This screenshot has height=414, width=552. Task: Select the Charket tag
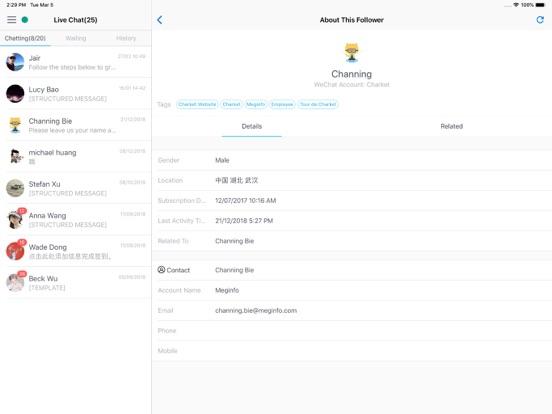[231, 104]
